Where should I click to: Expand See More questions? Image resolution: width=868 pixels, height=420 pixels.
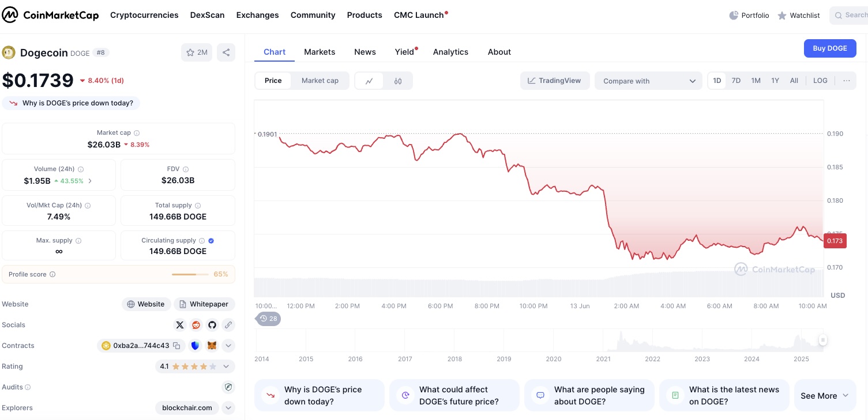(x=825, y=395)
